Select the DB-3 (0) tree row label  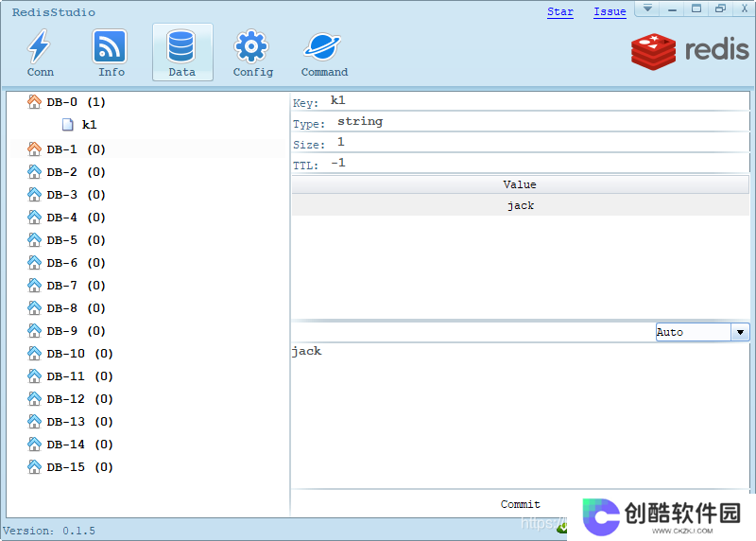(x=76, y=195)
